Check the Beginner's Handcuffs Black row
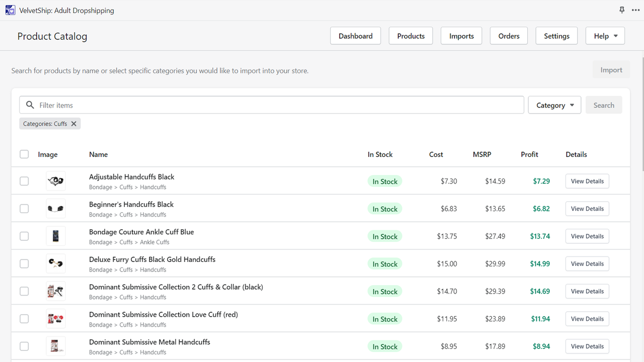 24,209
